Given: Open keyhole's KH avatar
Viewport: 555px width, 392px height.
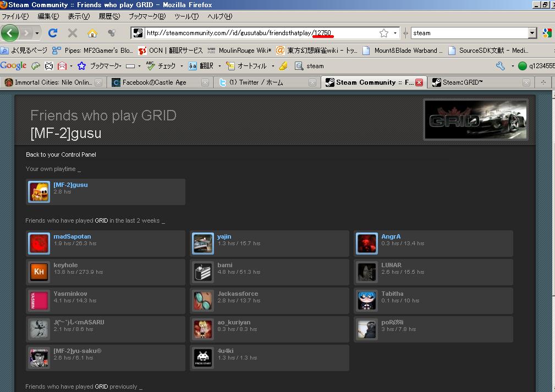Looking at the screenshot, I should point(39,272).
